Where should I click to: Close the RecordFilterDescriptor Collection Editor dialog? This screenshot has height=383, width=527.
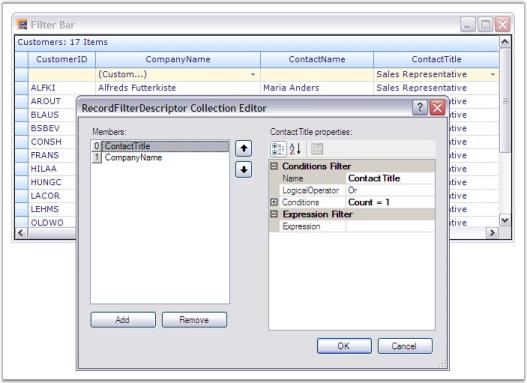(x=437, y=108)
